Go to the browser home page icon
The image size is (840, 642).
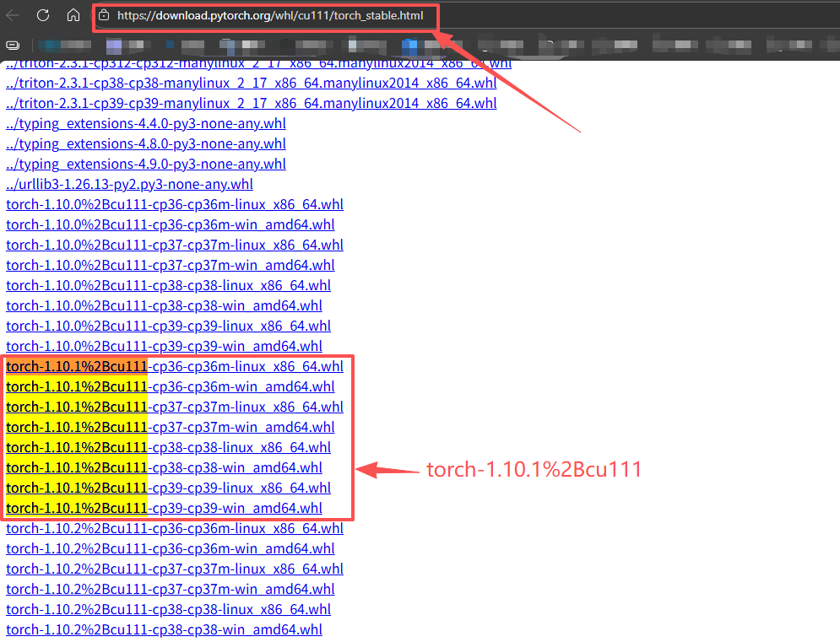pyautogui.click(x=73, y=15)
